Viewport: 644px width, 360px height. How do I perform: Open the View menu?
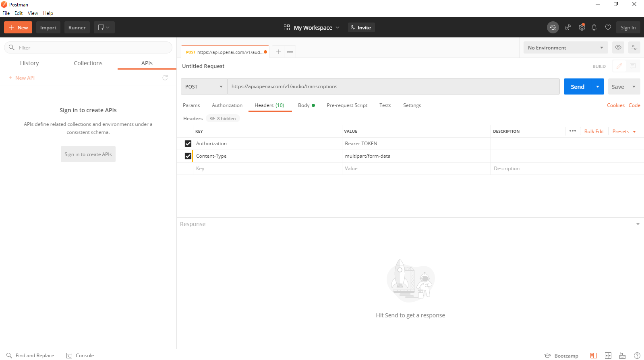tap(33, 13)
